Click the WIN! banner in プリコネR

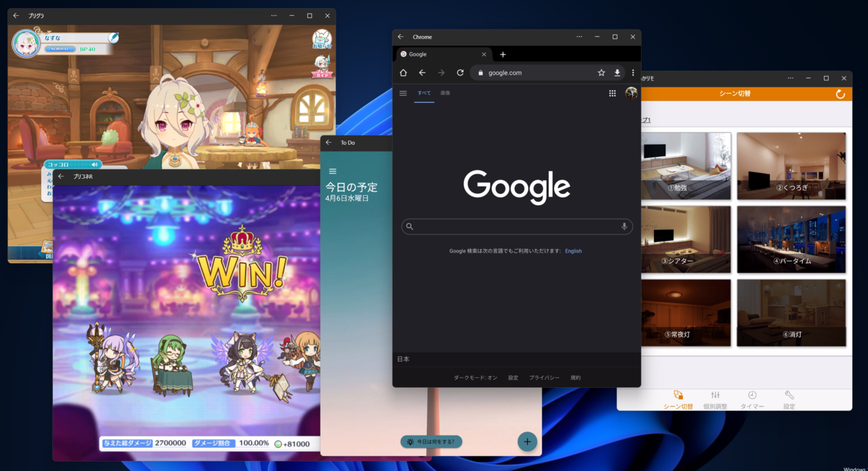coord(242,266)
